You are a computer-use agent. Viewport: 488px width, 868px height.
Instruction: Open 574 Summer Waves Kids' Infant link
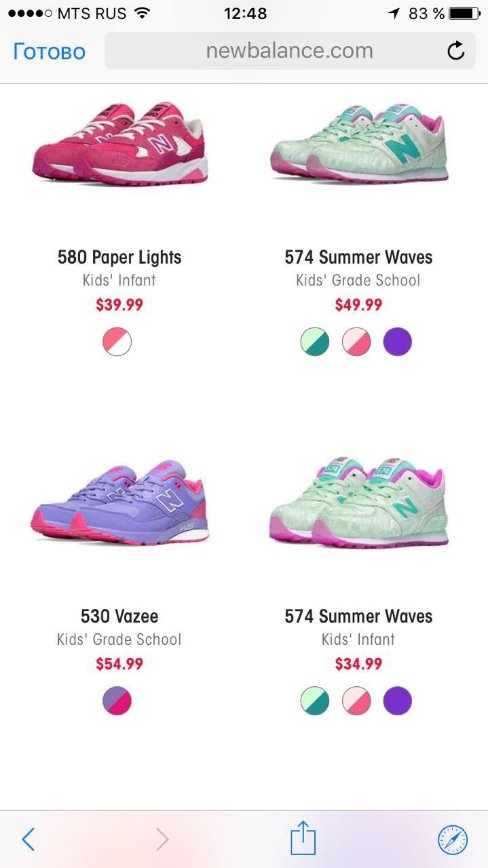coord(358,616)
